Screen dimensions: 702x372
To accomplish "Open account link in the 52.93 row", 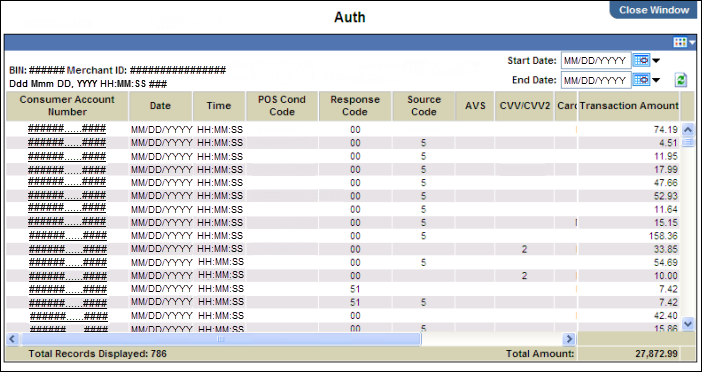I will [x=67, y=196].
